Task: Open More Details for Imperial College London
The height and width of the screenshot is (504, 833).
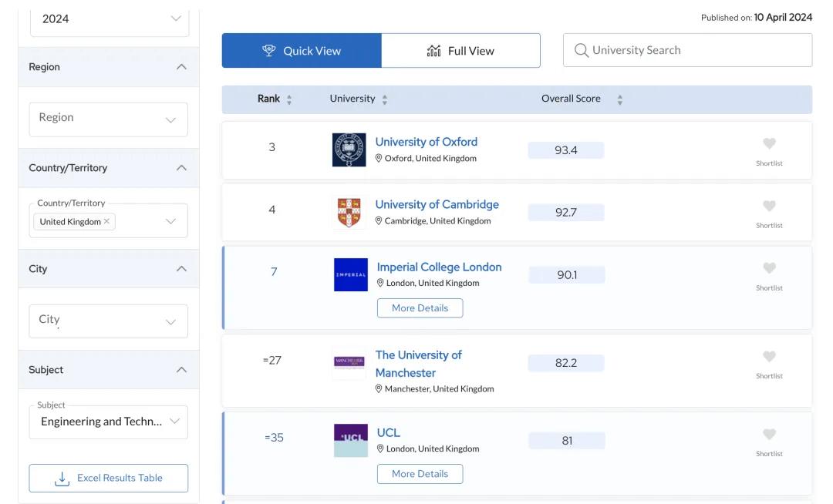Action: point(420,307)
